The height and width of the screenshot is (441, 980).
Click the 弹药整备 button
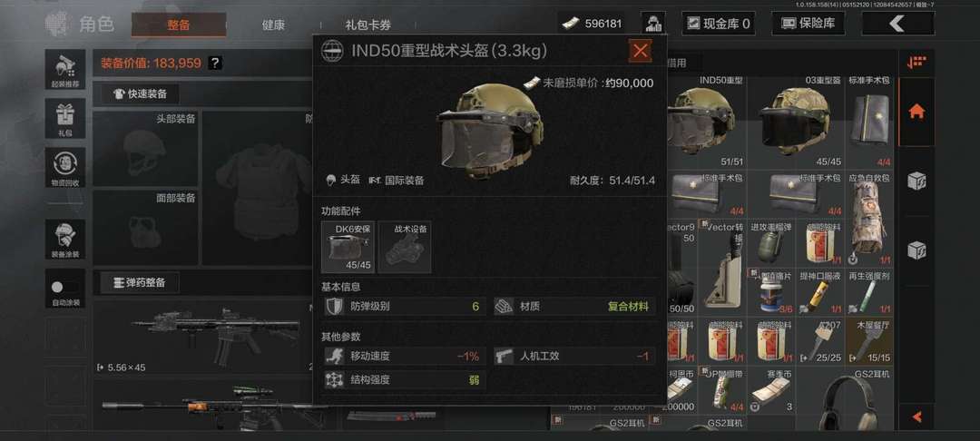coord(140,283)
